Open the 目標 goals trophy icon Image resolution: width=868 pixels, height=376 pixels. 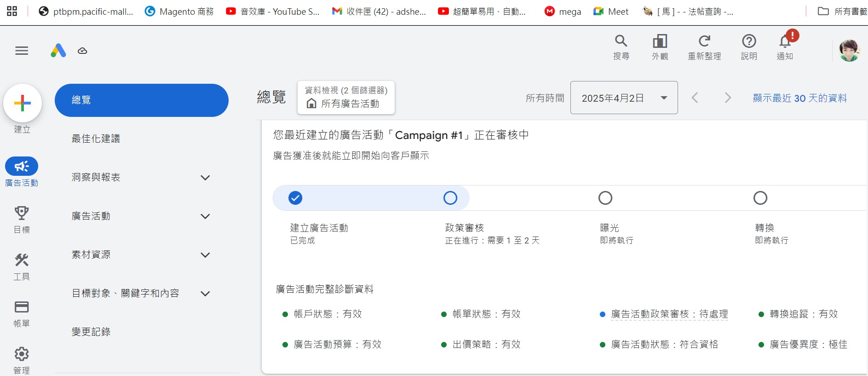(x=22, y=213)
